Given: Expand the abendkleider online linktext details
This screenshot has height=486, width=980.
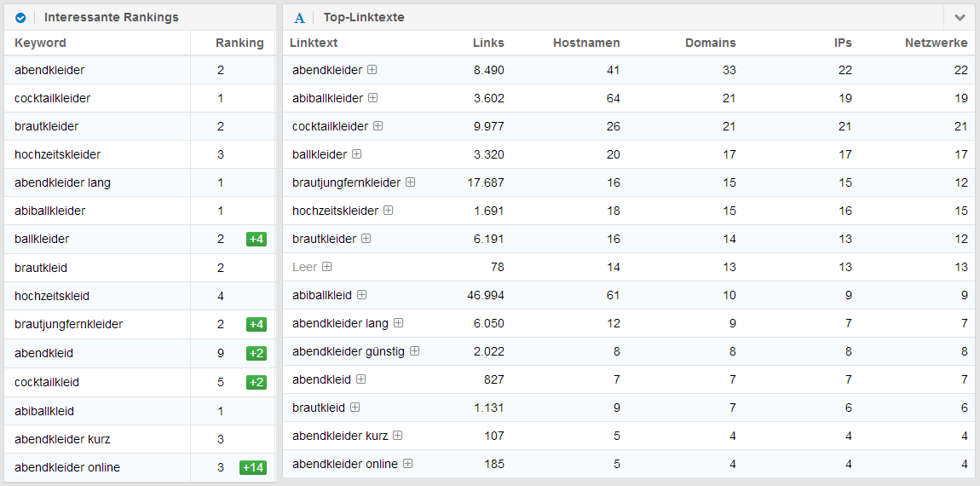Looking at the screenshot, I should click(x=407, y=464).
